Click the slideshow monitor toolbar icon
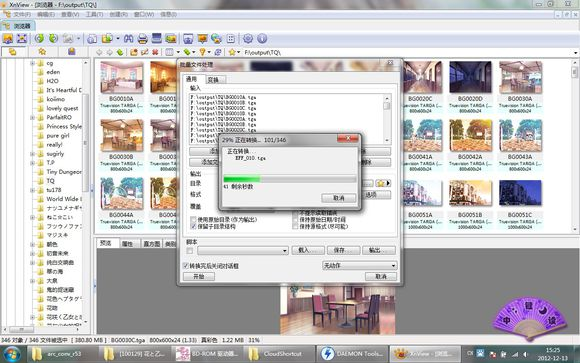This screenshot has height=363, width=580. point(202,38)
